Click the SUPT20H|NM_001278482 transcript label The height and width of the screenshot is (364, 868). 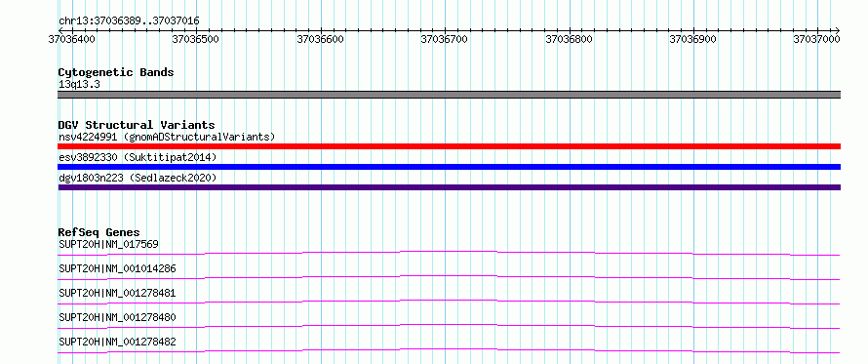tap(117, 342)
